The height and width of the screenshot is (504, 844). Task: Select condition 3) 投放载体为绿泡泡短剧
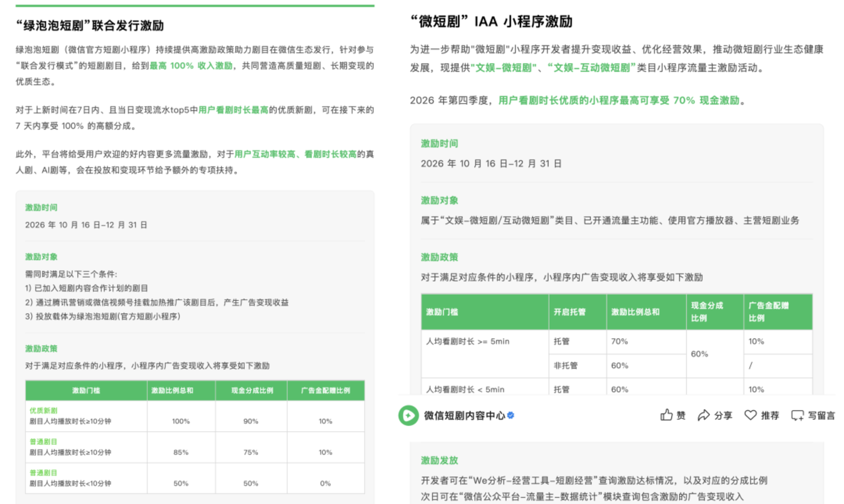103,316
